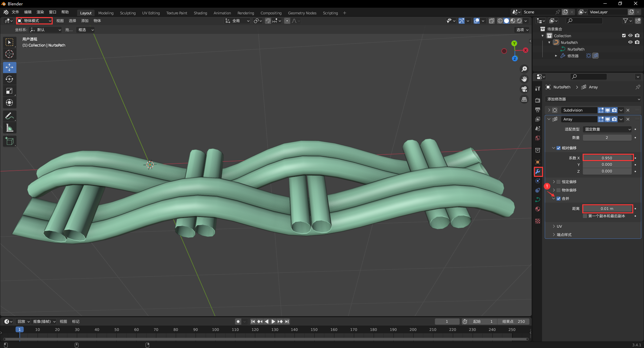The width and height of the screenshot is (644, 348).
Task: Enable the 物体偏移 checkbox
Action: click(558, 190)
